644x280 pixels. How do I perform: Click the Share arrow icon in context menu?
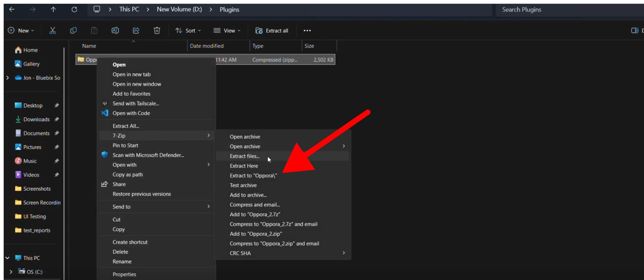[104, 184]
